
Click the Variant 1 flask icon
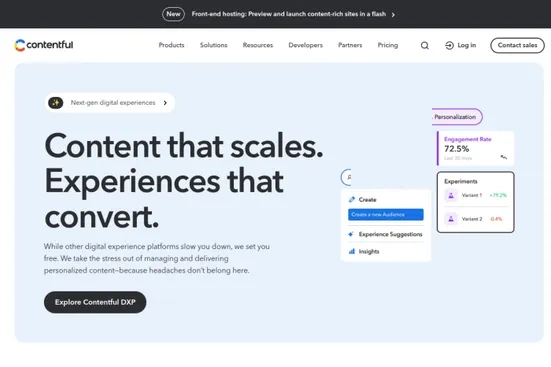[x=451, y=195]
